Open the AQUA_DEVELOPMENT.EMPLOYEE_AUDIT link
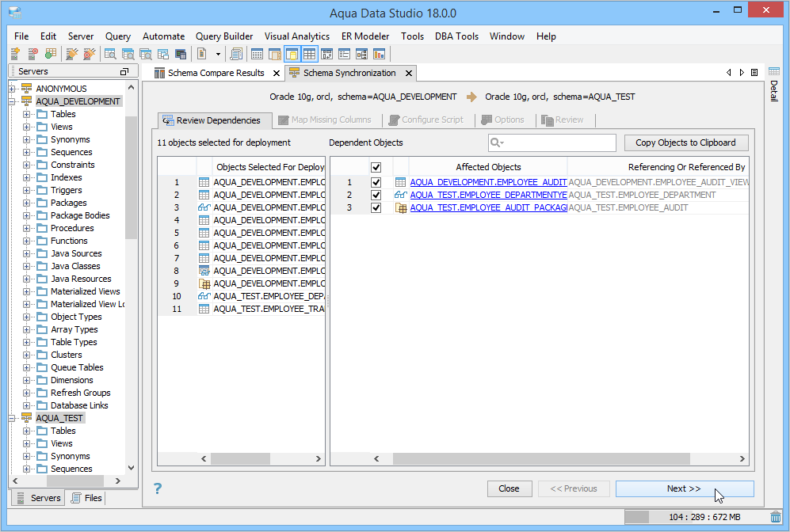Viewport: 790px width, 532px height. coord(487,182)
